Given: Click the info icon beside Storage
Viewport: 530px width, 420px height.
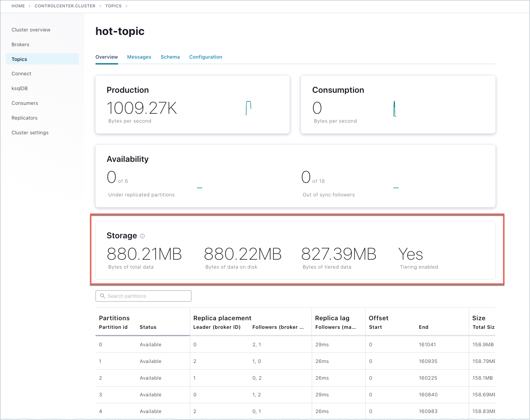Looking at the screenshot, I should pos(142,236).
